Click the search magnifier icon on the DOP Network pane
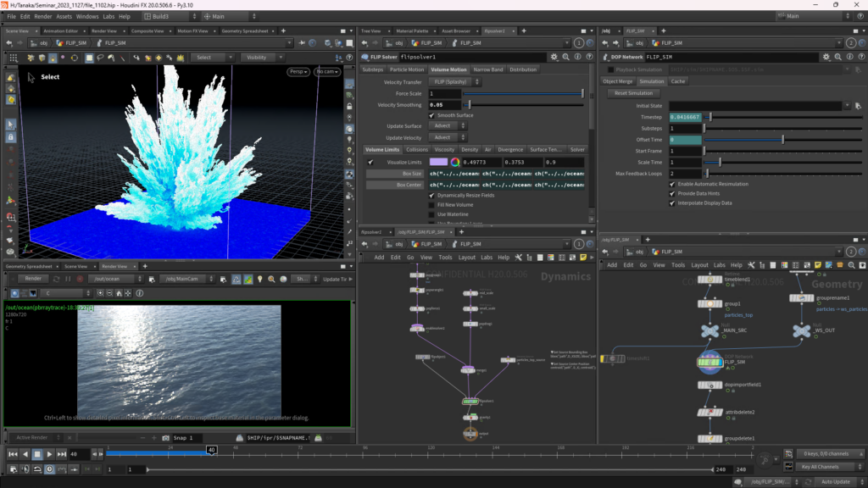 [837, 56]
